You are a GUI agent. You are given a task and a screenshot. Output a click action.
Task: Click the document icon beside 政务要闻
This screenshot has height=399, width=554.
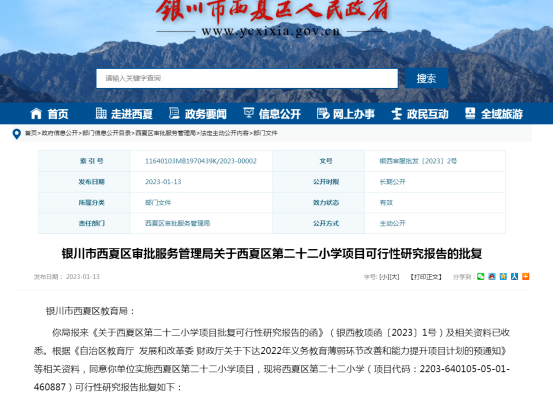(174, 113)
